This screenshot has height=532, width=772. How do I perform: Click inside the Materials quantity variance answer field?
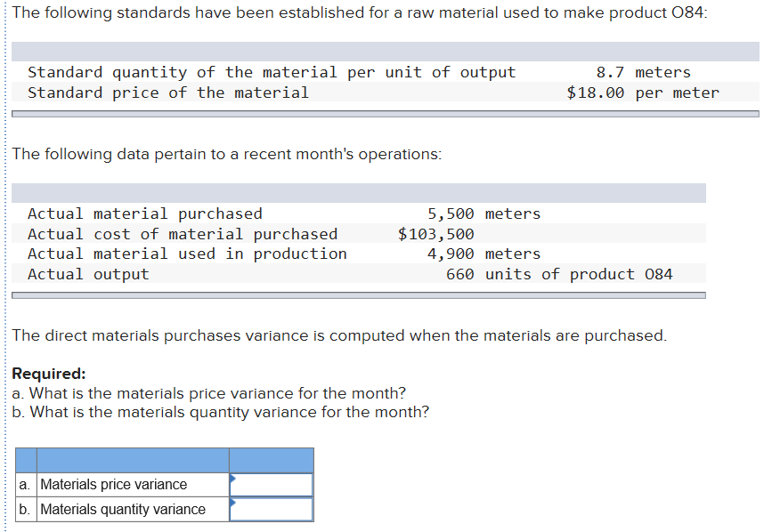pyautogui.click(x=274, y=510)
